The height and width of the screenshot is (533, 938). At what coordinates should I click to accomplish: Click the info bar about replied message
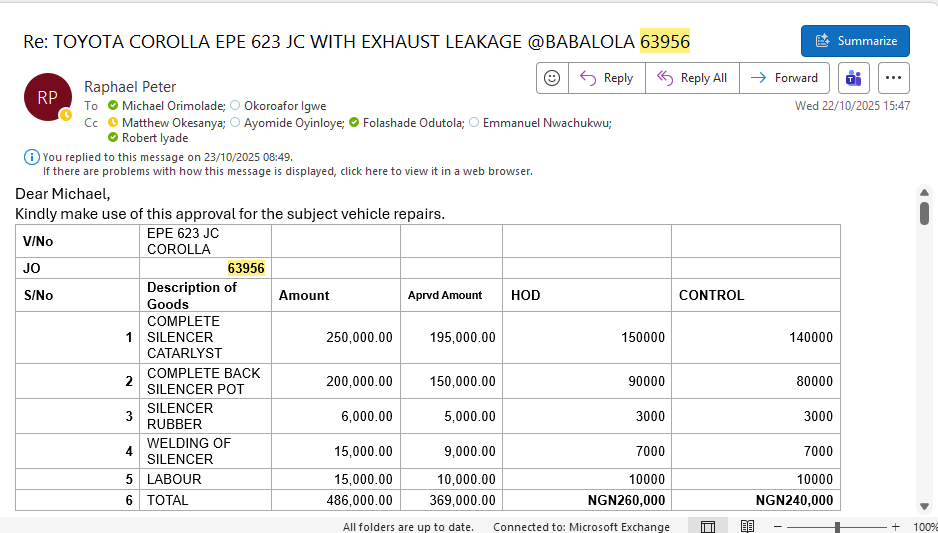click(x=287, y=164)
